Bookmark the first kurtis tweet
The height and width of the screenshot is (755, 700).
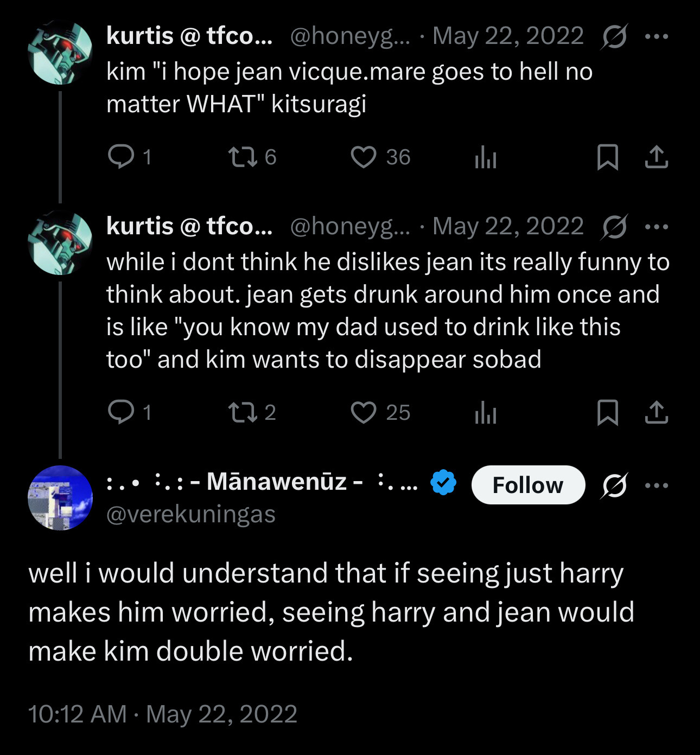click(607, 157)
